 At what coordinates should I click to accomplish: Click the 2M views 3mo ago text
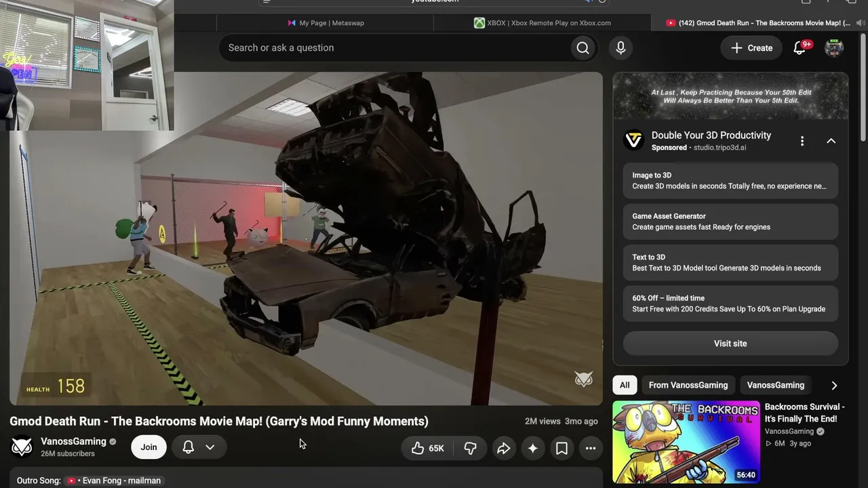561,422
